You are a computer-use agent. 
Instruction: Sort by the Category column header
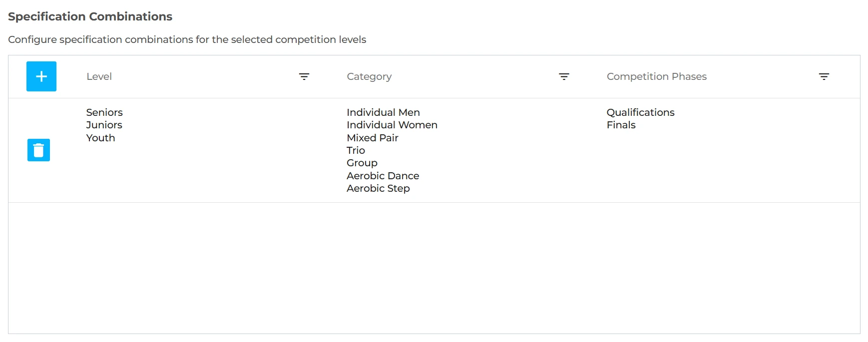[369, 76]
